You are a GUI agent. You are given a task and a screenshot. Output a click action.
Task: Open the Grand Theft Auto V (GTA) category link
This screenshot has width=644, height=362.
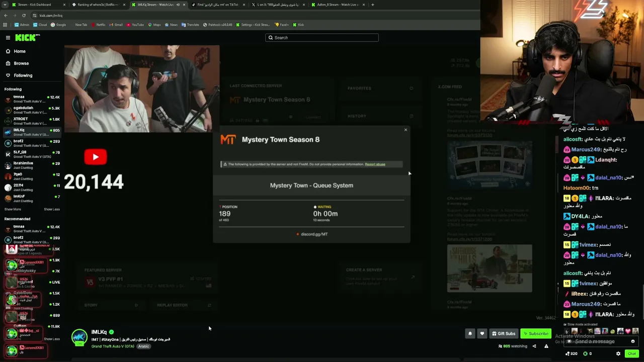[x=113, y=346]
